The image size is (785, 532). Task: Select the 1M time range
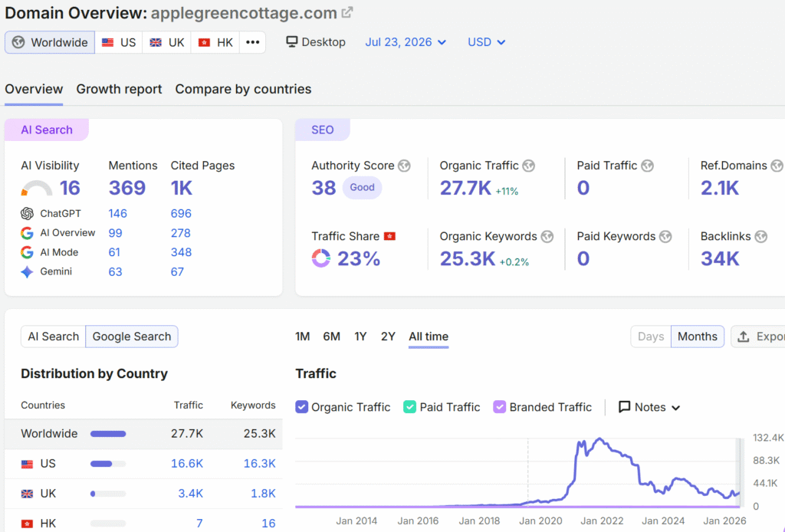pyautogui.click(x=302, y=337)
